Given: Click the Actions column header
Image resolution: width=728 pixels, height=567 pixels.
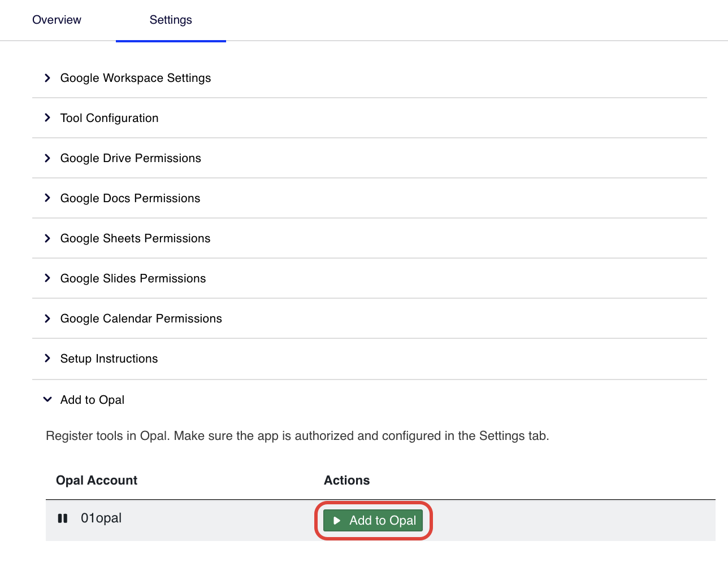Looking at the screenshot, I should pyautogui.click(x=346, y=480).
